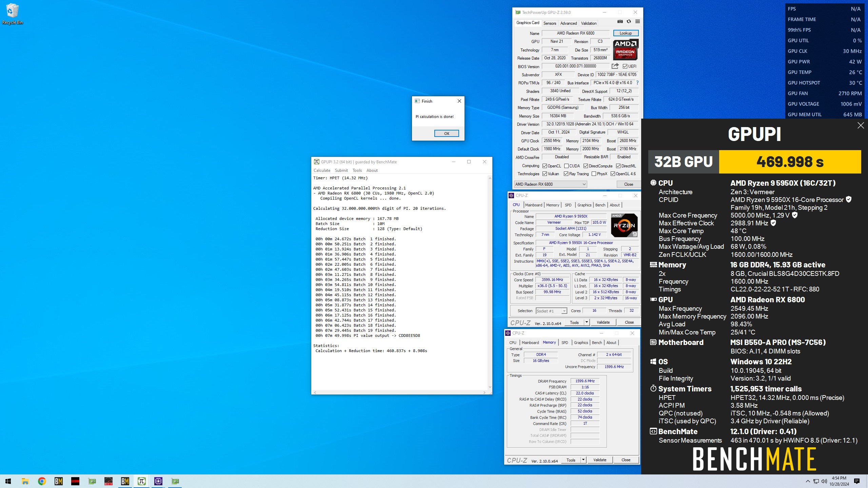This screenshot has width=868, height=488.
Task: Click Validate in CPU-Z memory window
Action: pos(600,460)
